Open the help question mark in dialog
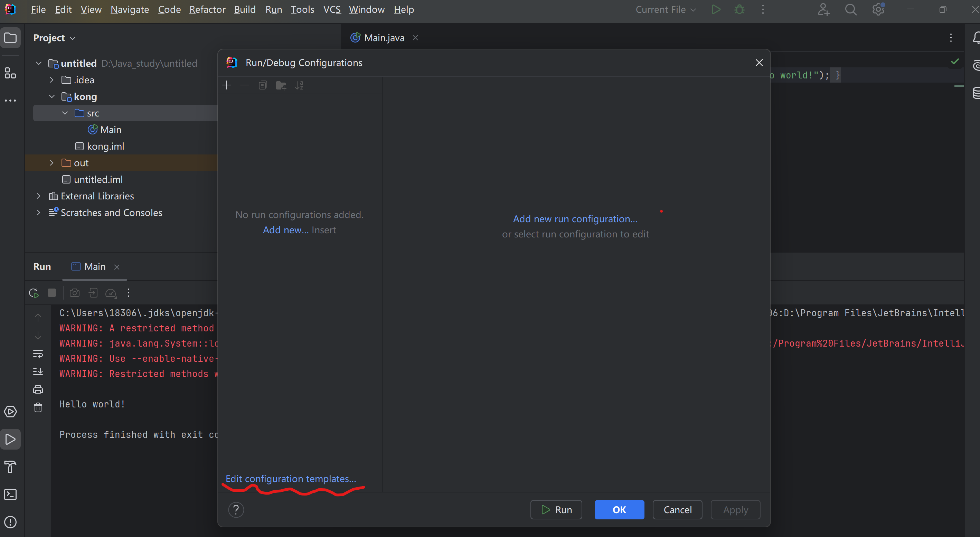 click(x=236, y=510)
